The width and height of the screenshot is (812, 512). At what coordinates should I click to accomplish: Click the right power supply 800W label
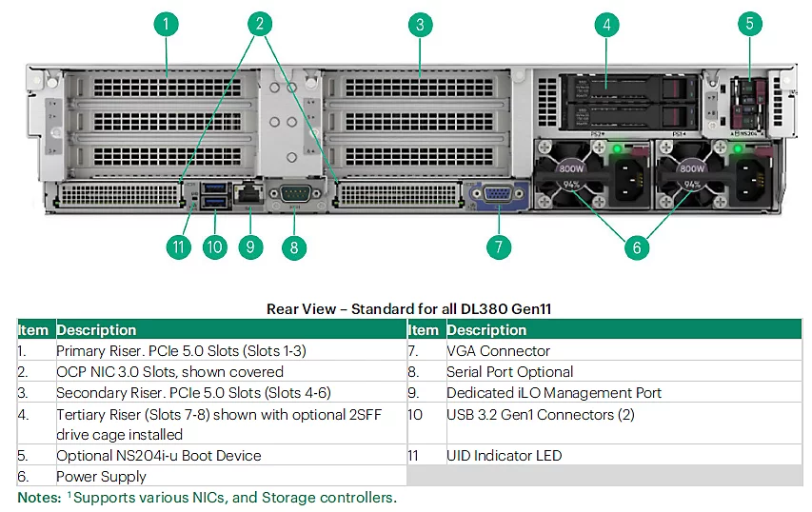[691, 168]
